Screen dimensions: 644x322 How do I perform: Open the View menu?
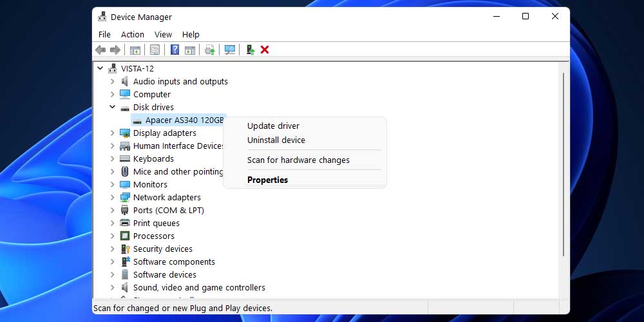point(163,34)
